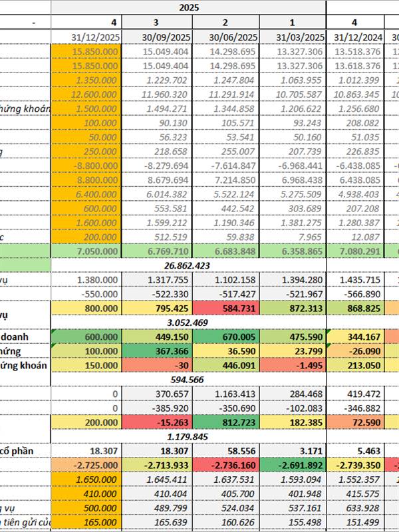
Task: Click cell containing 90.130
Action: [x=157, y=122]
